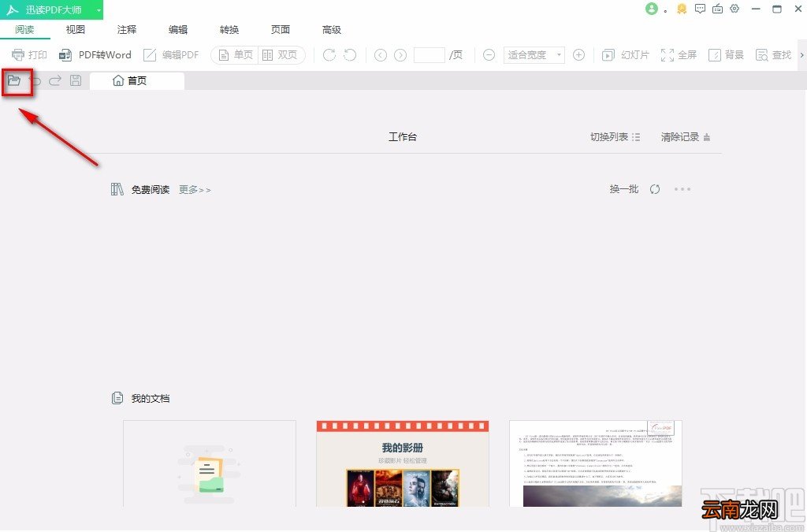Screen dimensions: 807x532
Task: Open the three-dot more options menu
Action: (682, 189)
